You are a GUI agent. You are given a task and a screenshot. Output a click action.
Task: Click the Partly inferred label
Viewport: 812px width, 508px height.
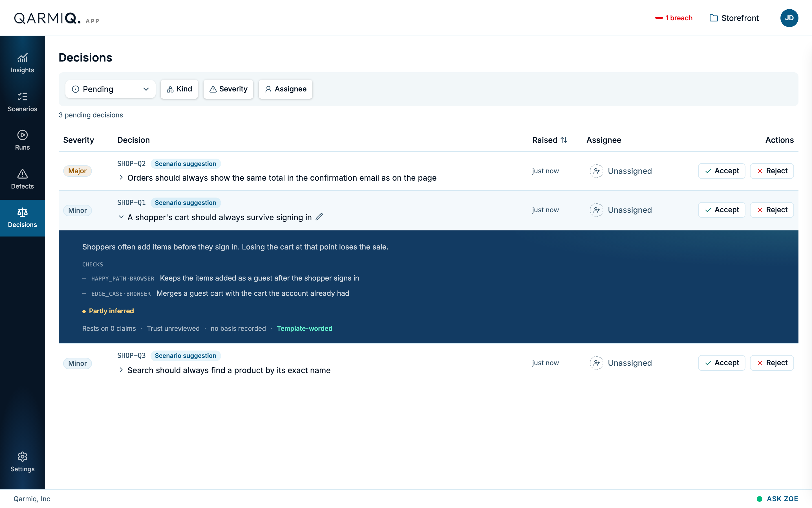coord(108,311)
